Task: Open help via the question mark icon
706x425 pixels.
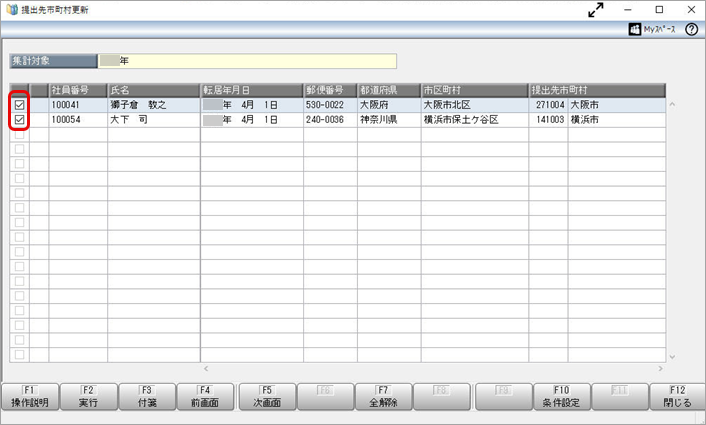Action: tap(691, 30)
